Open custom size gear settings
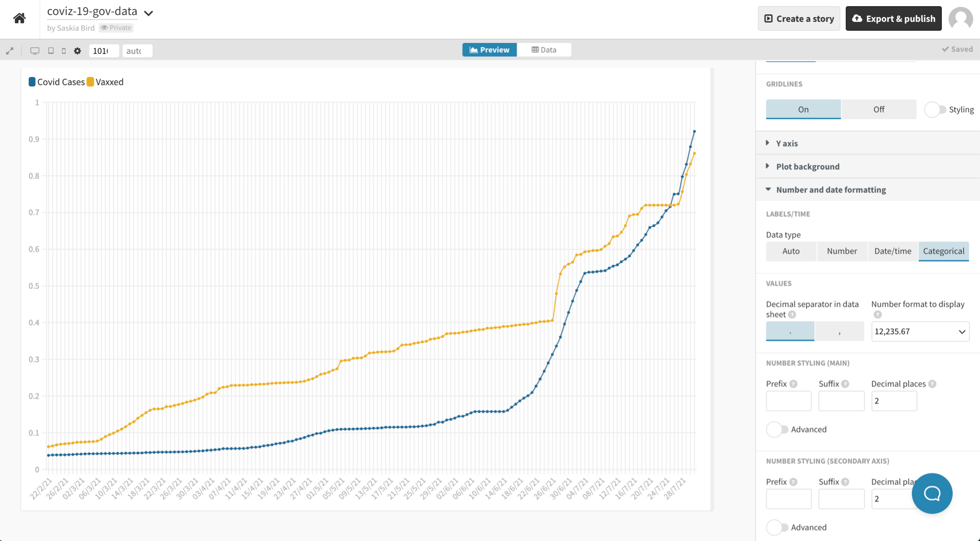 pos(78,51)
